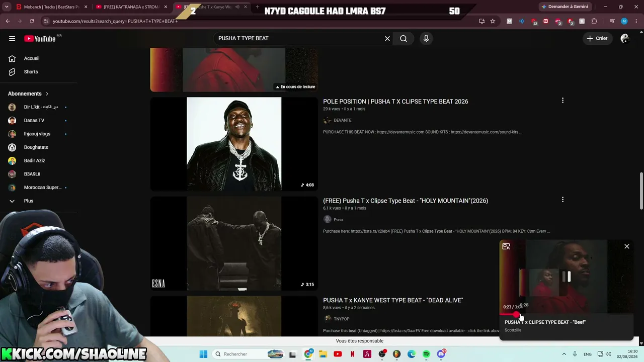The width and height of the screenshot is (644, 362).
Task: Grab the page vertical scrollbar thumb
Action: (x=641, y=191)
